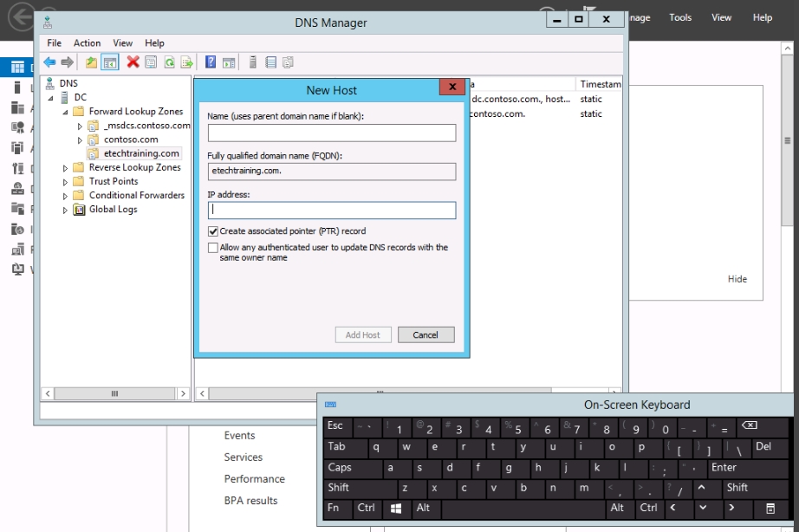The height and width of the screenshot is (532, 799).
Task: Select the Trust Points folder
Action: tap(114, 181)
